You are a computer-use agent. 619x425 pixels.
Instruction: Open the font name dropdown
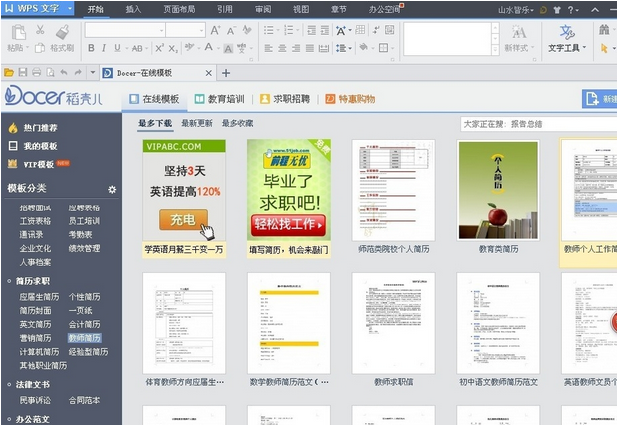click(x=161, y=30)
